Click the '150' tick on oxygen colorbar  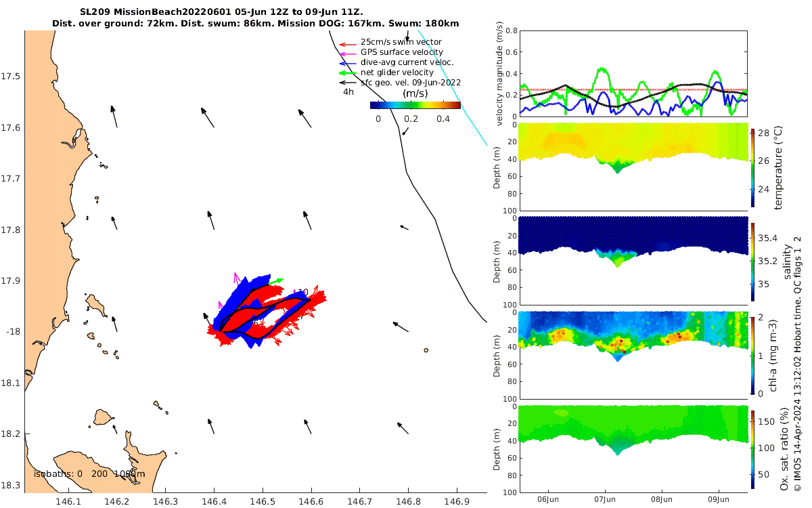767,421
